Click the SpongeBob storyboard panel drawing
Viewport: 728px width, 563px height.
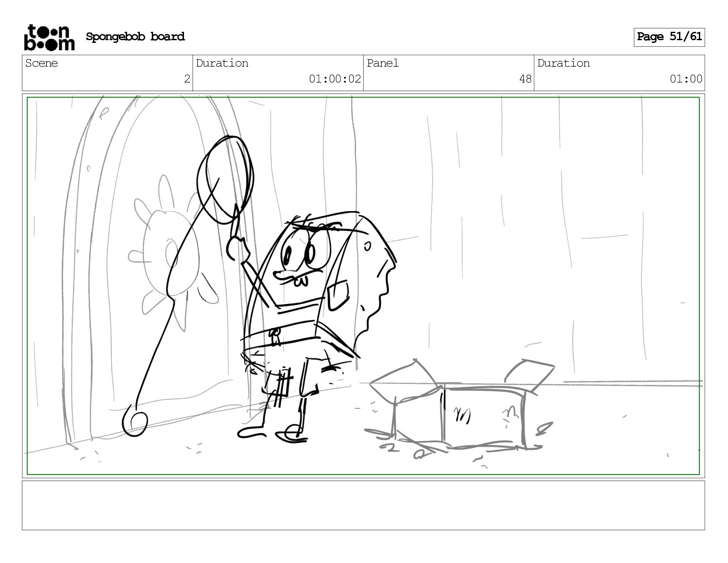coord(364,286)
